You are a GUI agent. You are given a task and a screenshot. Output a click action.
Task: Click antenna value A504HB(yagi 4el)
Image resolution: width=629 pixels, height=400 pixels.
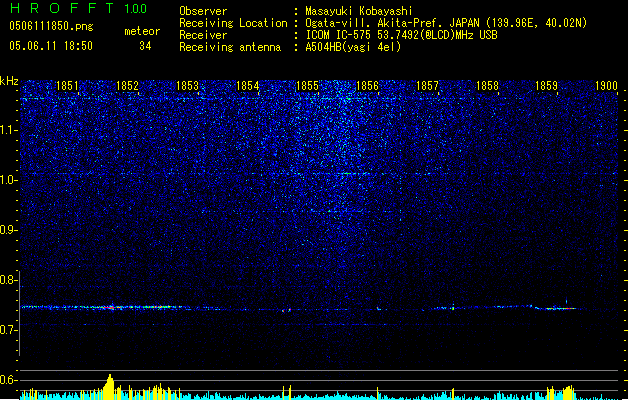coord(353,47)
